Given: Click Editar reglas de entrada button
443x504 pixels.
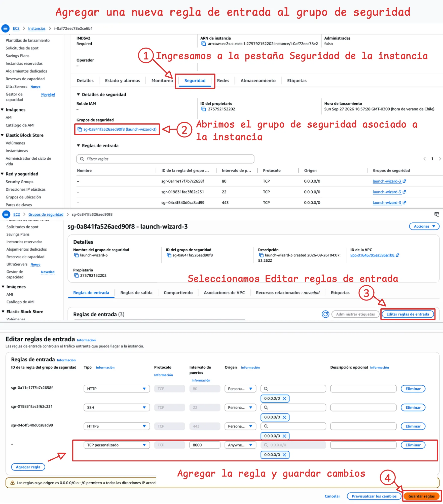Looking at the screenshot, I should pos(408,314).
